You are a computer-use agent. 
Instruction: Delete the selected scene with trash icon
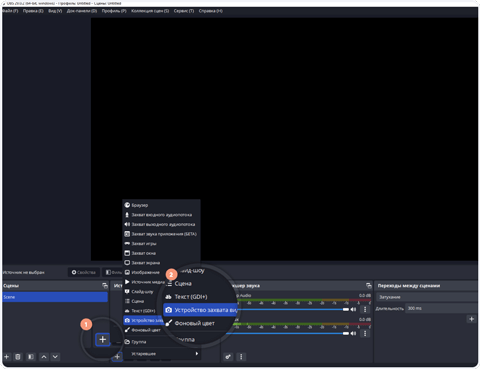click(18, 357)
